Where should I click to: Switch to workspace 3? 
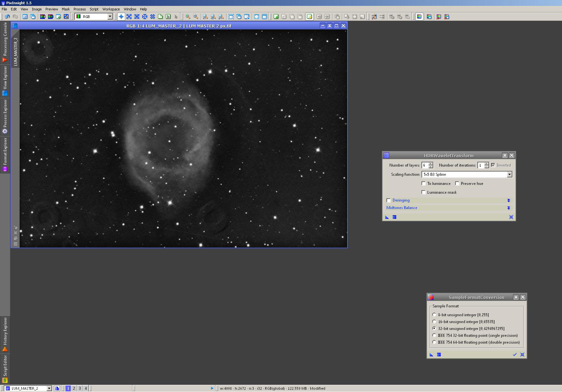pos(80,388)
